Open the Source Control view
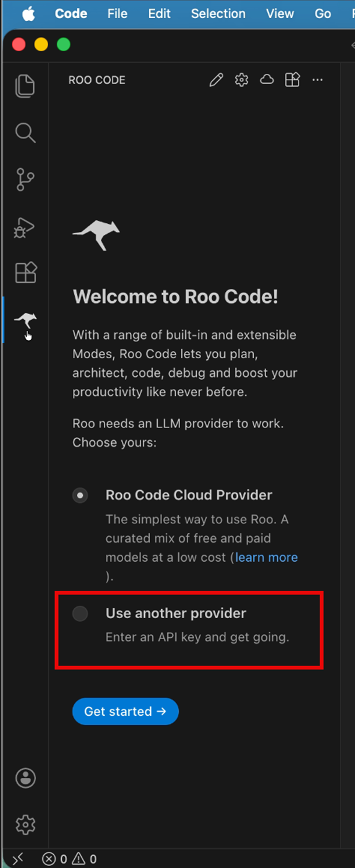355x868 pixels. tap(25, 179)
